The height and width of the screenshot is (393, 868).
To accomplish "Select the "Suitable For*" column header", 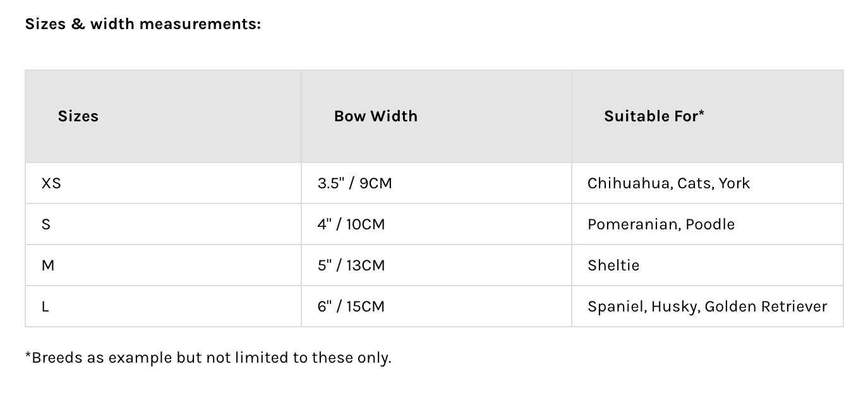I will pos(654,116).
